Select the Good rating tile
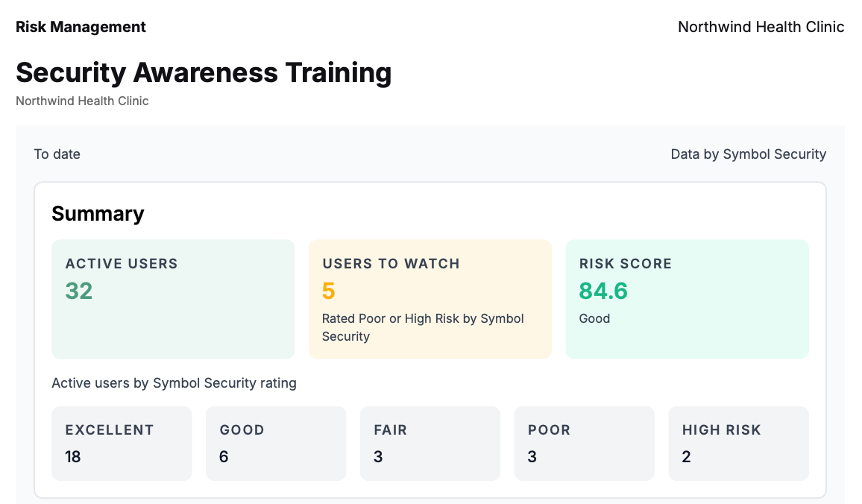 pyautogui.click(x=276, y=444)
